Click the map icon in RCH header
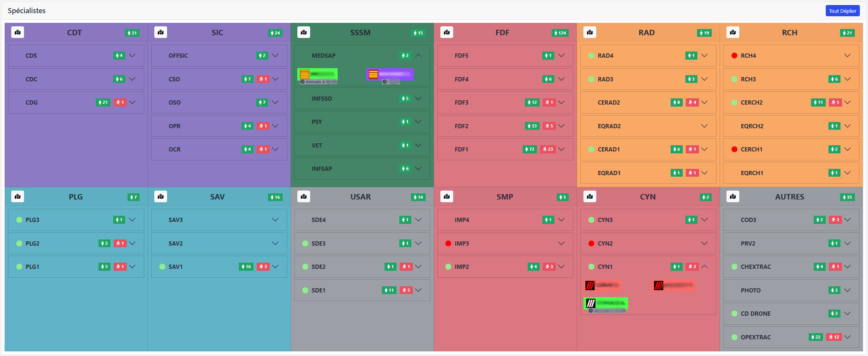The width and height of the screenshot is (868, 356). tap(733, 33)
